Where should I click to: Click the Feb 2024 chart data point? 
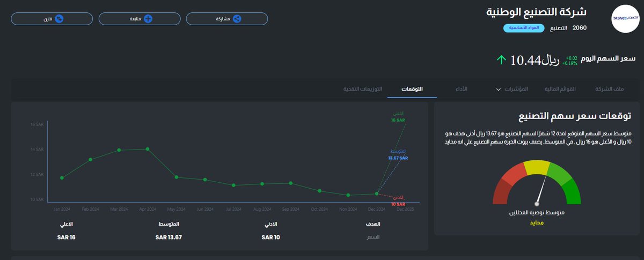click(x=91, y=159)
